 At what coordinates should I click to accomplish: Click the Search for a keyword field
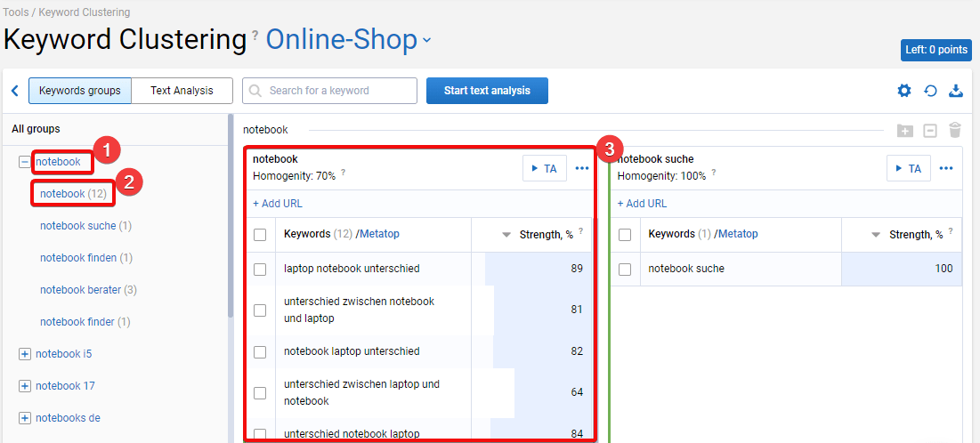click(x=329, y=91)
